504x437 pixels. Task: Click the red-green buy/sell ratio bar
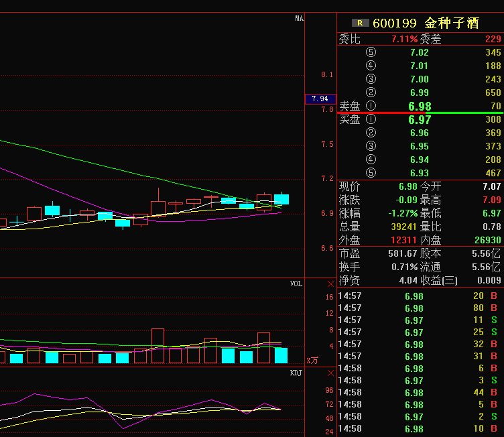click(x=420, y=113)
